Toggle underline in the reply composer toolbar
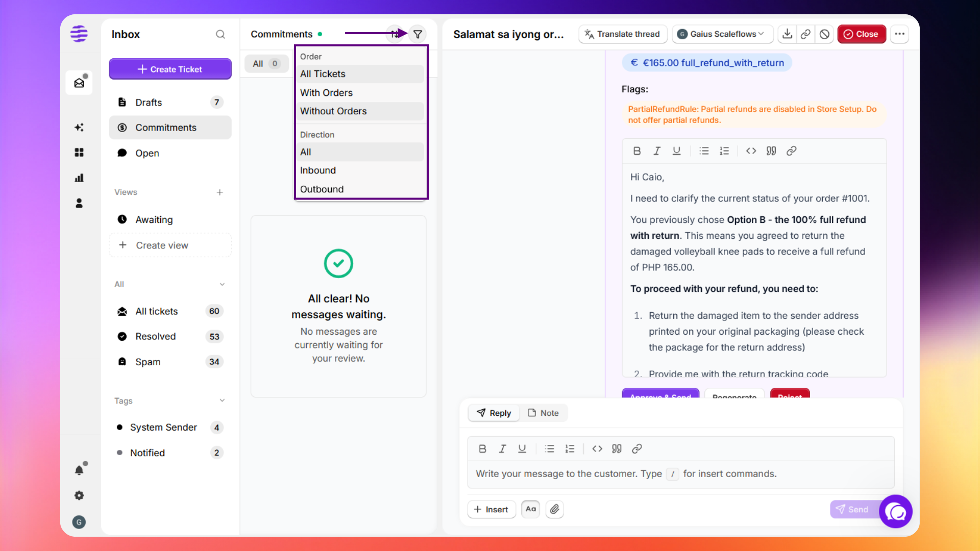Screen dimensions: 980x551 tap(522, 449)
